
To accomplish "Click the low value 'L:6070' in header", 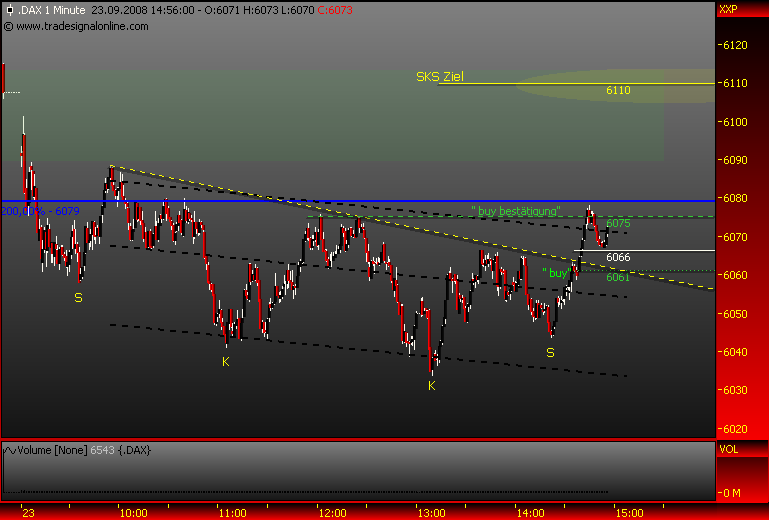I will pos(299,10).
